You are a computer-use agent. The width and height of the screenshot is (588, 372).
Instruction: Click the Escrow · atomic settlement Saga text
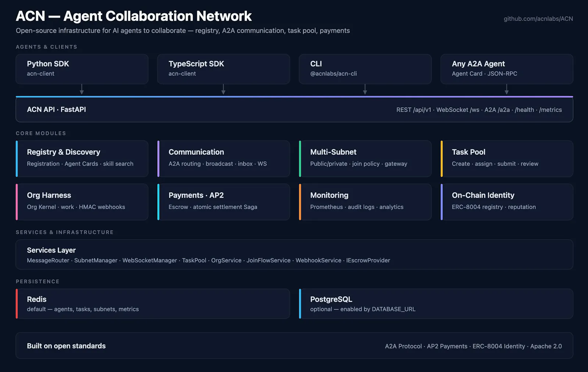pos(213,207)
